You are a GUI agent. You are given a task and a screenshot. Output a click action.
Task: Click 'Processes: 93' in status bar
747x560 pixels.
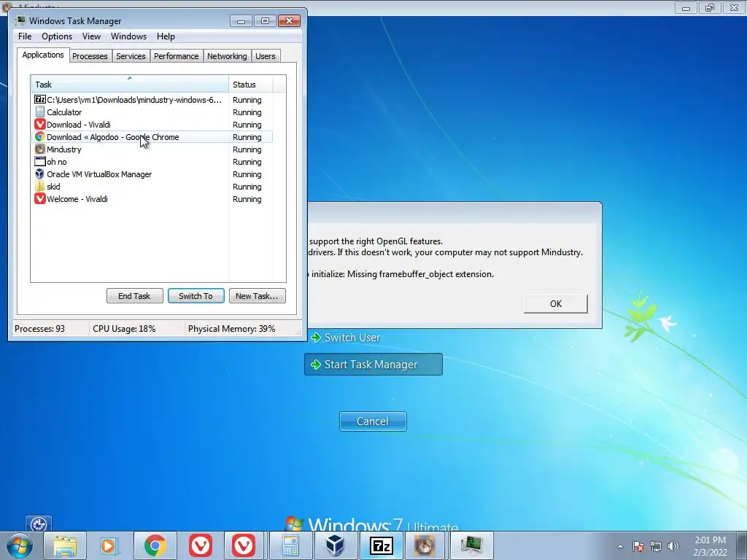[39, 329]
